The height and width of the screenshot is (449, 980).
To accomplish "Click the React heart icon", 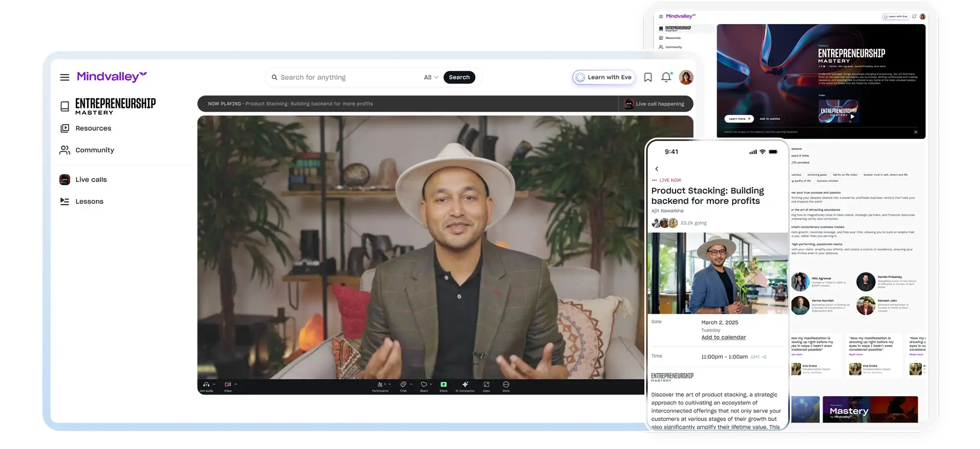I will pos(424,385).
